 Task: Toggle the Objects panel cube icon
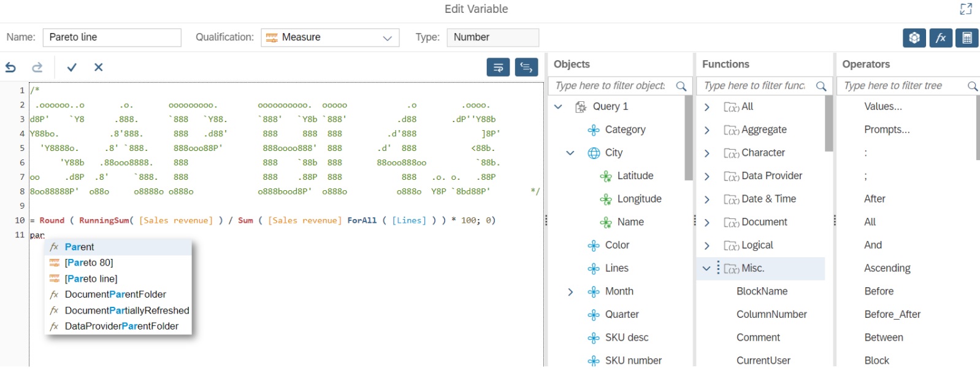click(914, 38)
